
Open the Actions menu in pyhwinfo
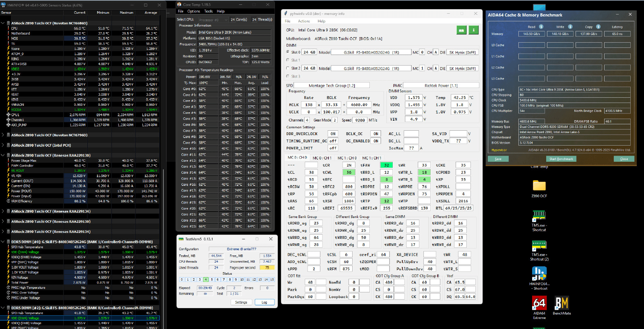pyautogui.click(x=304, y=21)
